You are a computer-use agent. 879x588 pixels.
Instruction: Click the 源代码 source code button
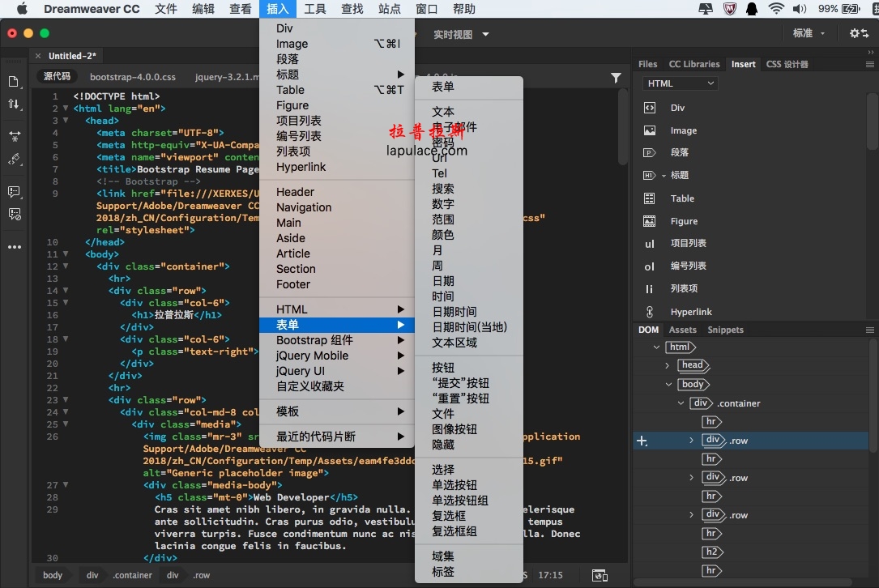pos(57,77)
